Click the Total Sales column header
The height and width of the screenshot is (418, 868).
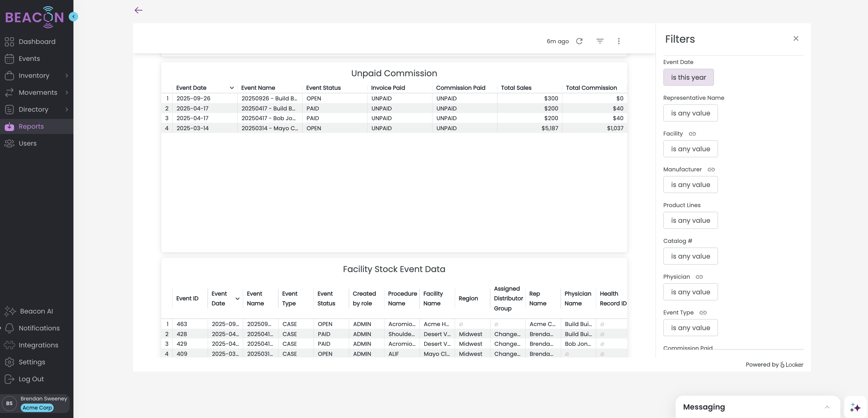click(516, 88)
